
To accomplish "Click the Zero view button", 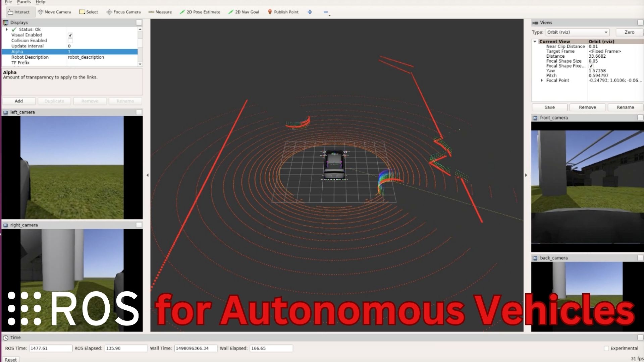I will (x=629, y=33).
